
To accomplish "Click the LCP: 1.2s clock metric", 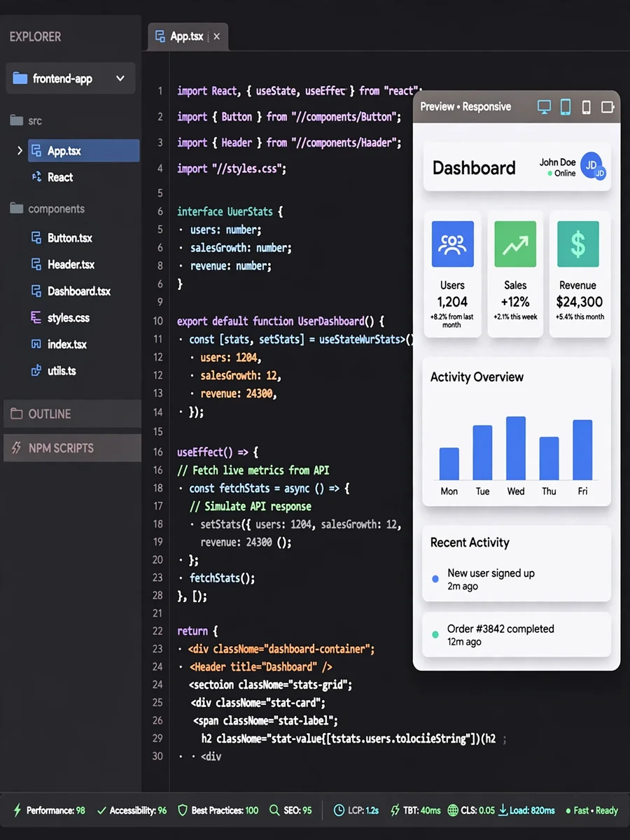I will click(x=356, y=811).
